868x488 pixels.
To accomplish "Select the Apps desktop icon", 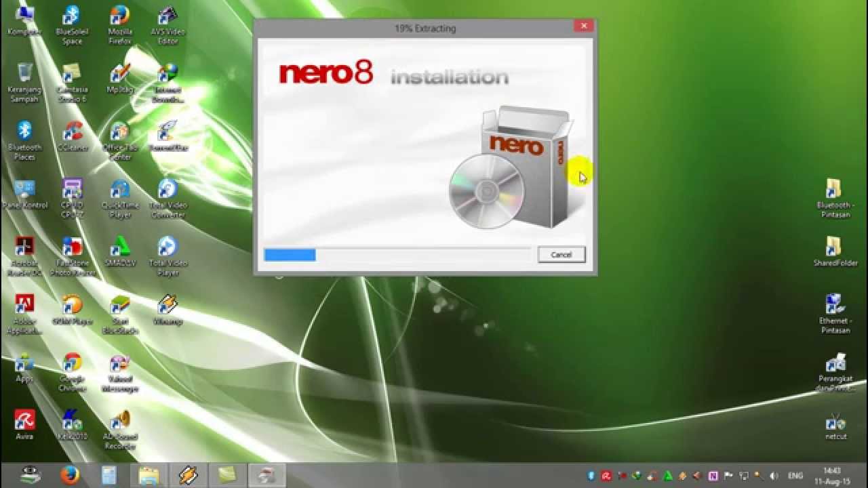I will (x=24, y=368).
